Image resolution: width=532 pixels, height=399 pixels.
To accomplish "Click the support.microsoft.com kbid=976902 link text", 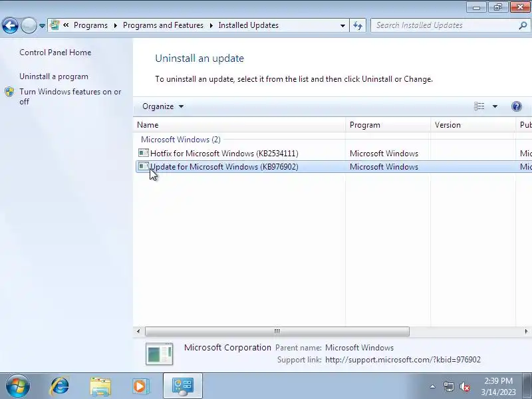I will tap(403, 360).
